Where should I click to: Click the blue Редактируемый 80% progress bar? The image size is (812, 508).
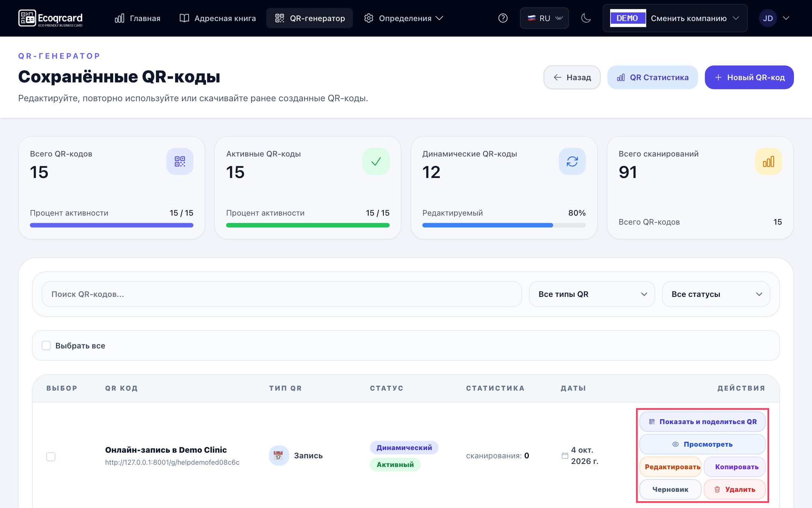pos(504,225)
